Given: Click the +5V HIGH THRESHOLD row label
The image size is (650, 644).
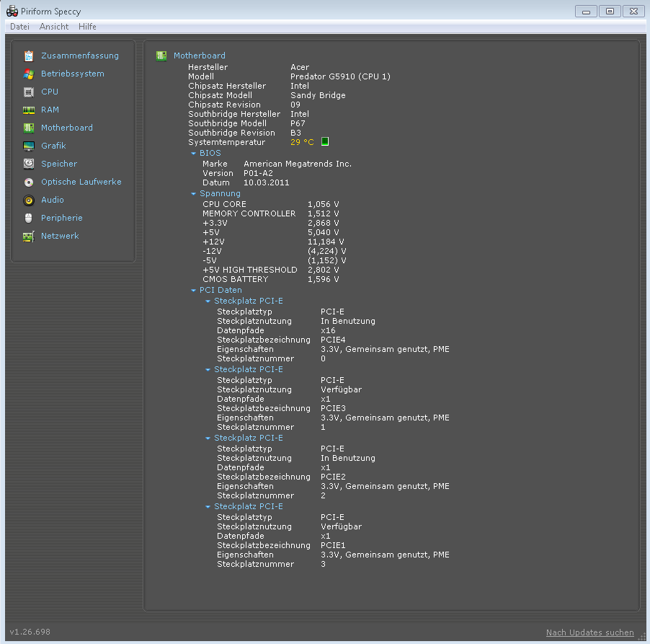Looking at the screenshot, I should pos(250,270).
